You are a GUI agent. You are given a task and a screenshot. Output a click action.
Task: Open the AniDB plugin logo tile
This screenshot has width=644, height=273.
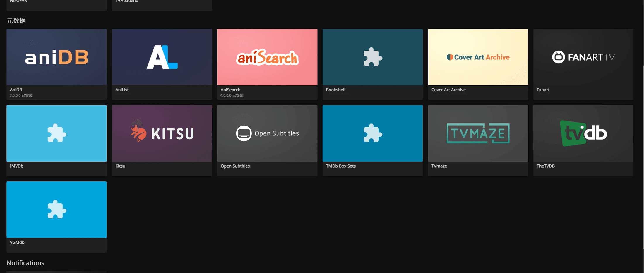pos(56,57)
